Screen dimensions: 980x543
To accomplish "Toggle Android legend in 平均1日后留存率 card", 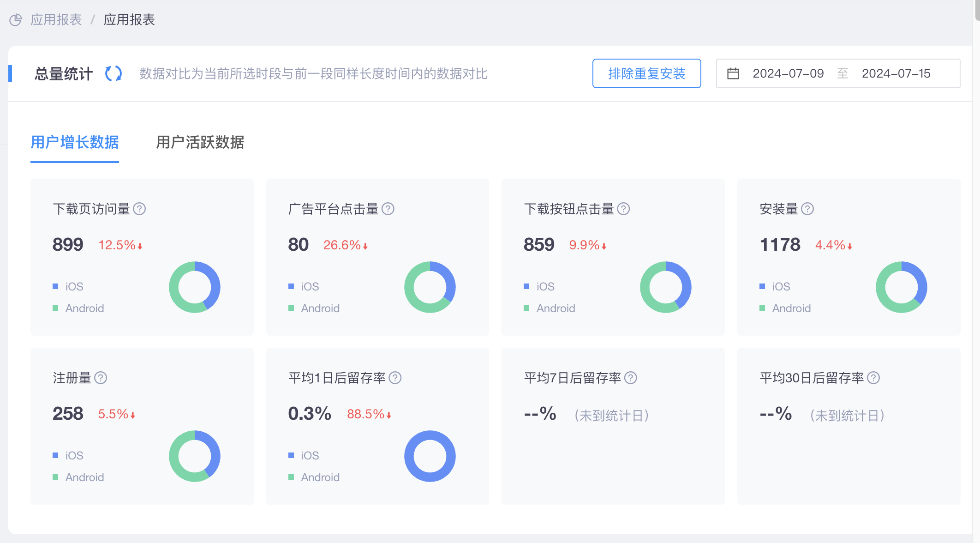I will pos(314,477).
